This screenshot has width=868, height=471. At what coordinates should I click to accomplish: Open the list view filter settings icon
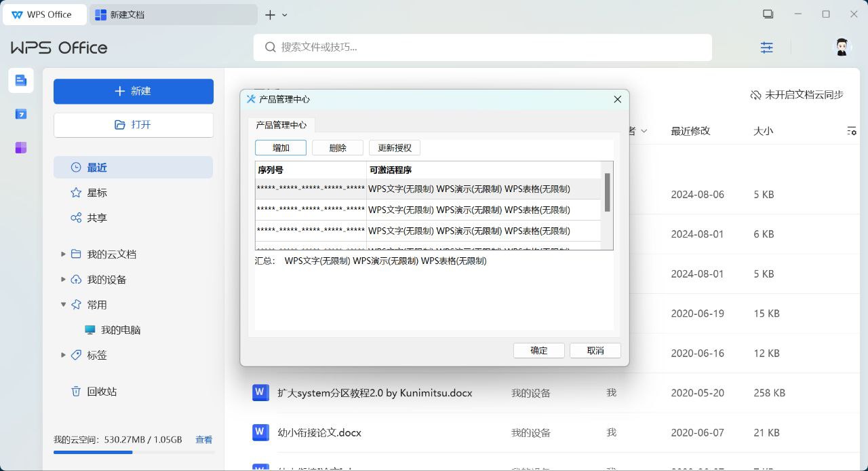coord(852,131)
